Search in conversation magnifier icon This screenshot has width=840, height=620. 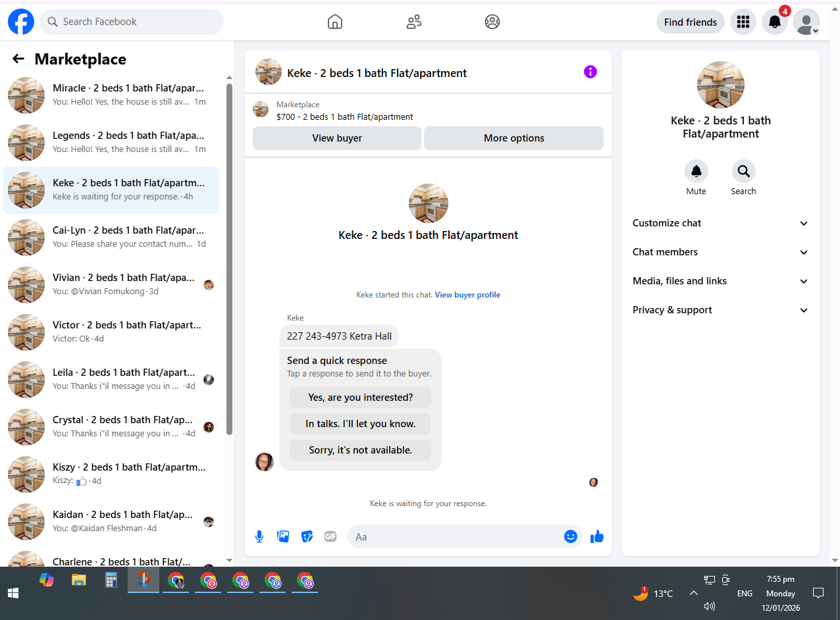[x=744, y=171]
